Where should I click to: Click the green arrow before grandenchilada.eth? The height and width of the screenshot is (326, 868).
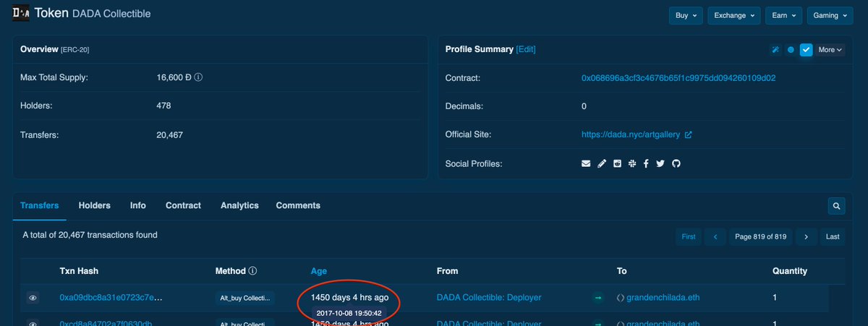[597, 298]
